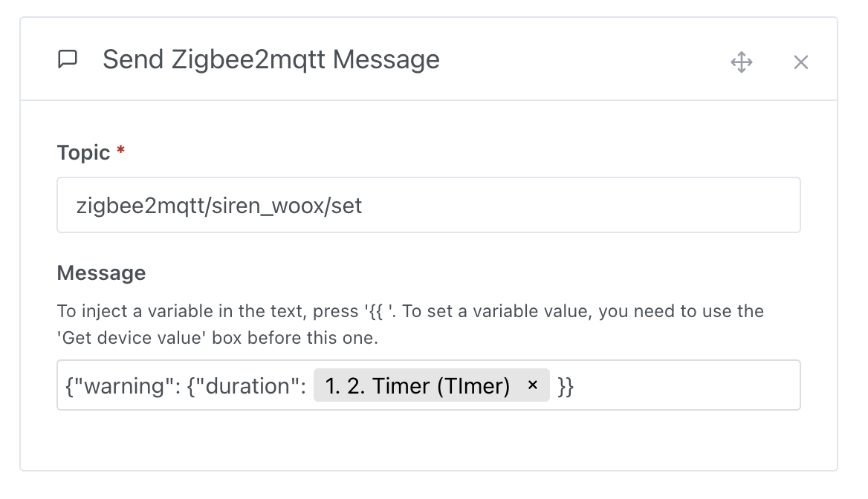Place cursor in the Message text box
Image resolution: width=868 pixels, height=499 pixels.
tap(669, 385)
